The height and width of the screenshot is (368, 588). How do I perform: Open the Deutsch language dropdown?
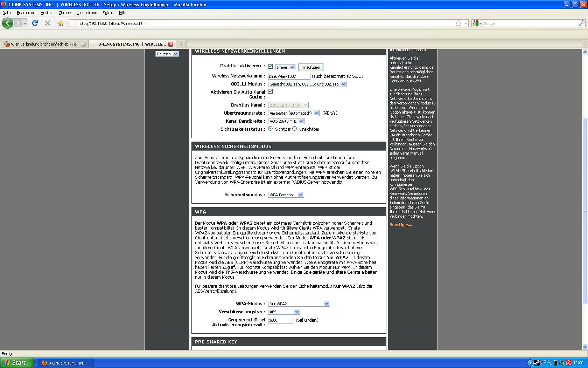[x=167, y=54]
